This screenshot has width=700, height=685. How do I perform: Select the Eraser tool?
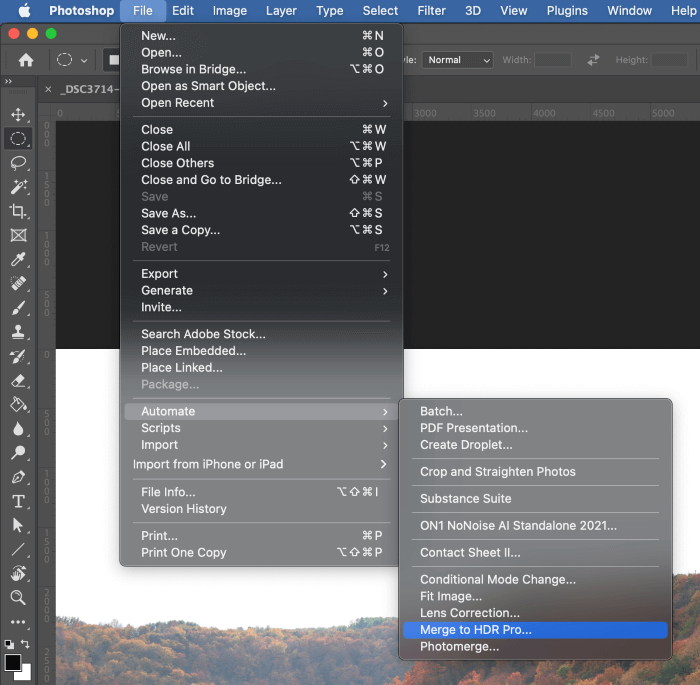point(18,381)
